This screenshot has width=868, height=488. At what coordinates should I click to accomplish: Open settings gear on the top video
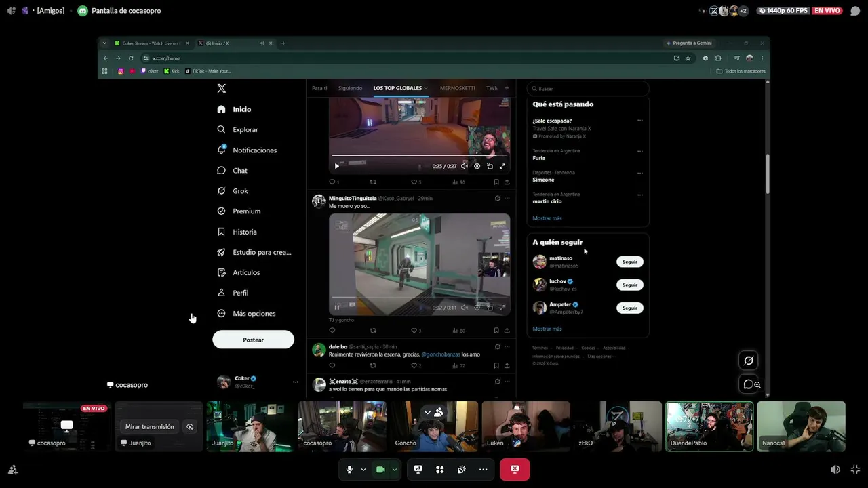click(x=477, y=166)
